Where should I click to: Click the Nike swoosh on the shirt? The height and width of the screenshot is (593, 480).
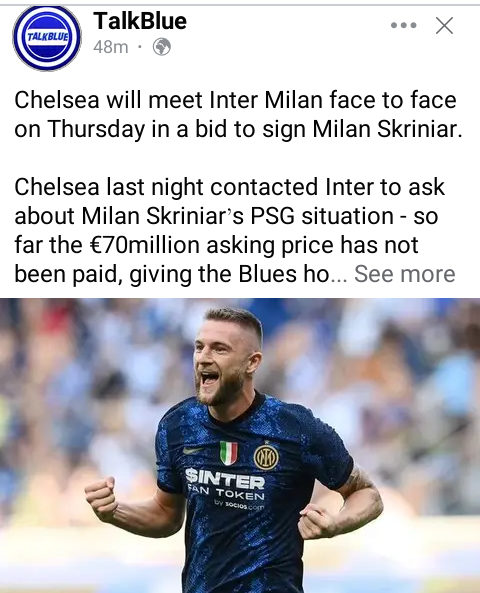[192, 450]
